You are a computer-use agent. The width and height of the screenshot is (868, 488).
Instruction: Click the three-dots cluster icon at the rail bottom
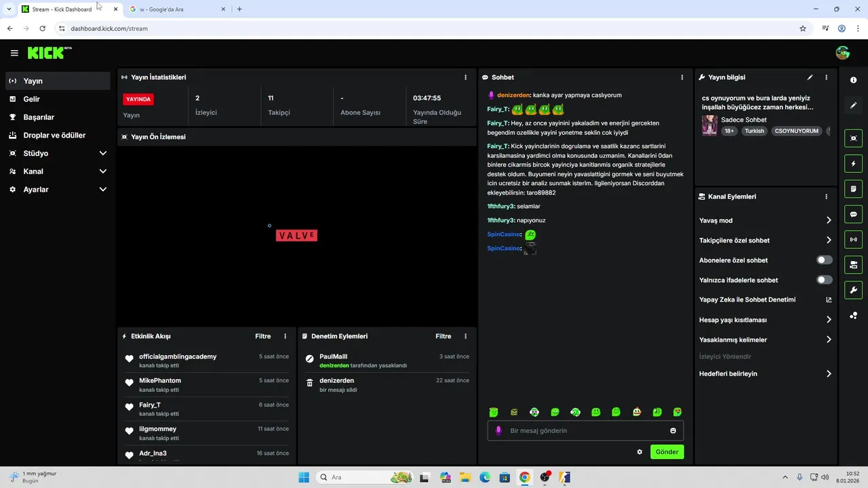click(853, 315)
